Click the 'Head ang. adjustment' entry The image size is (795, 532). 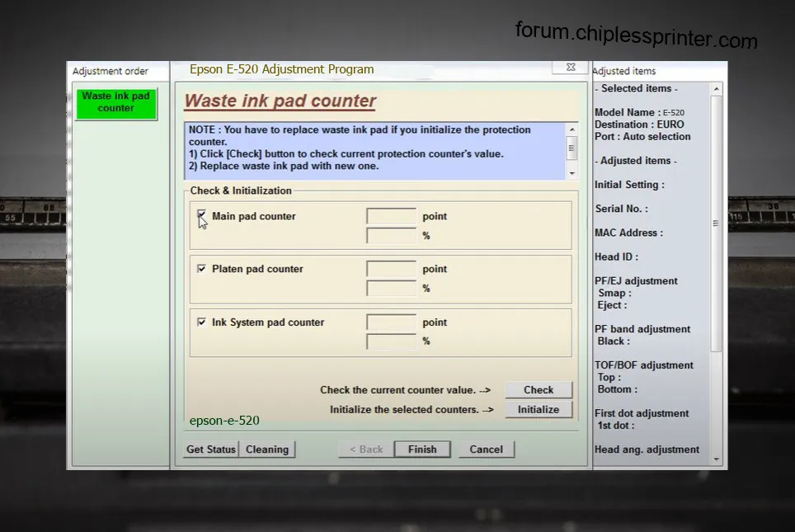point(647,450)
